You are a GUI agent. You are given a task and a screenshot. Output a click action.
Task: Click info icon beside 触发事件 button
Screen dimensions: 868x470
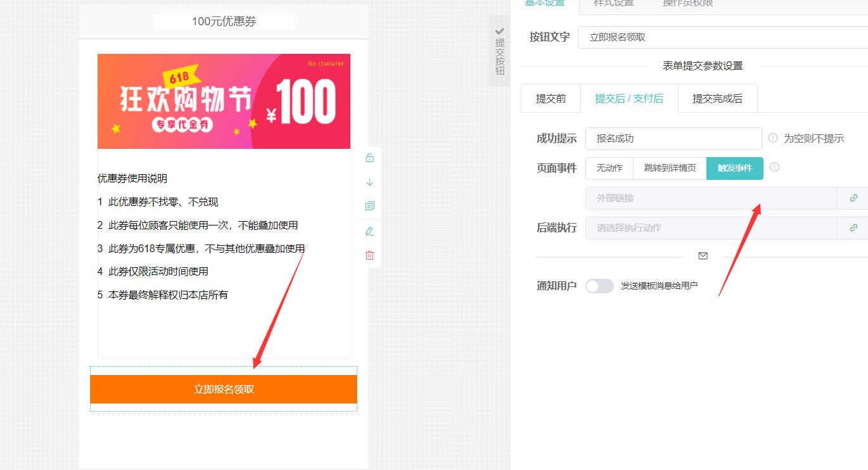point(774,167)
